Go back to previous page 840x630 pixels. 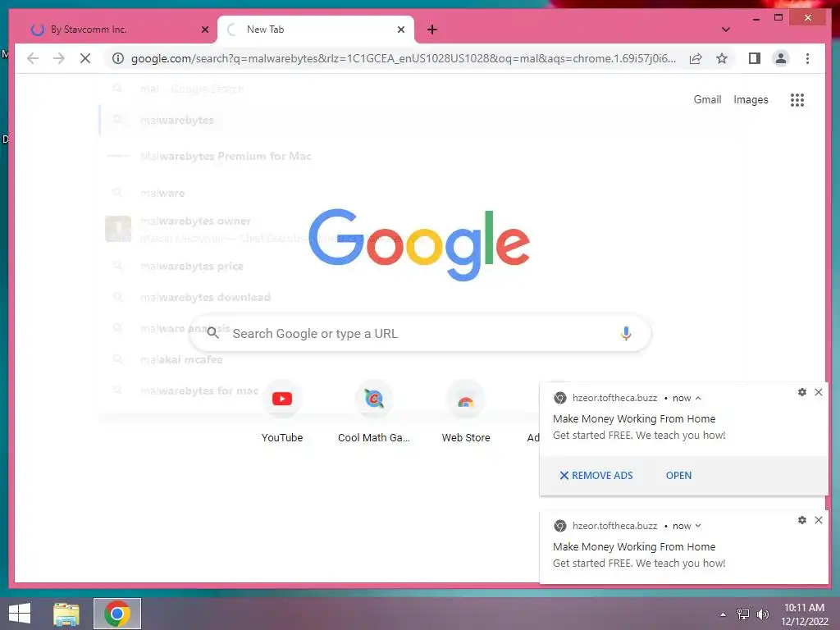(x=33, y=58)
